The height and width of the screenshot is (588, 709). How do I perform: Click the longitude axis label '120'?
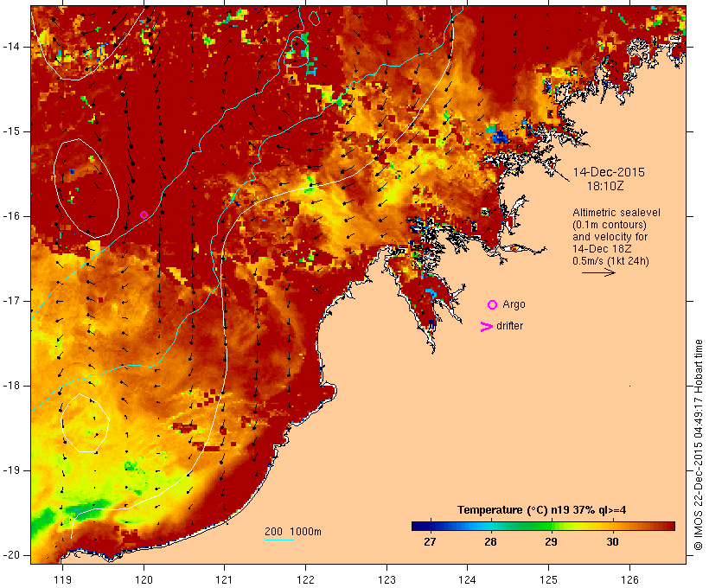pyautogui.click(x=144, y=579)
